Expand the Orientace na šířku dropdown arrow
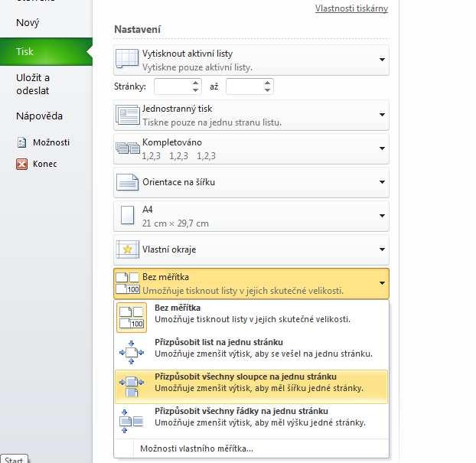This screenshot has width=476, height=463. pyautogui.click(x=382, y=182)
